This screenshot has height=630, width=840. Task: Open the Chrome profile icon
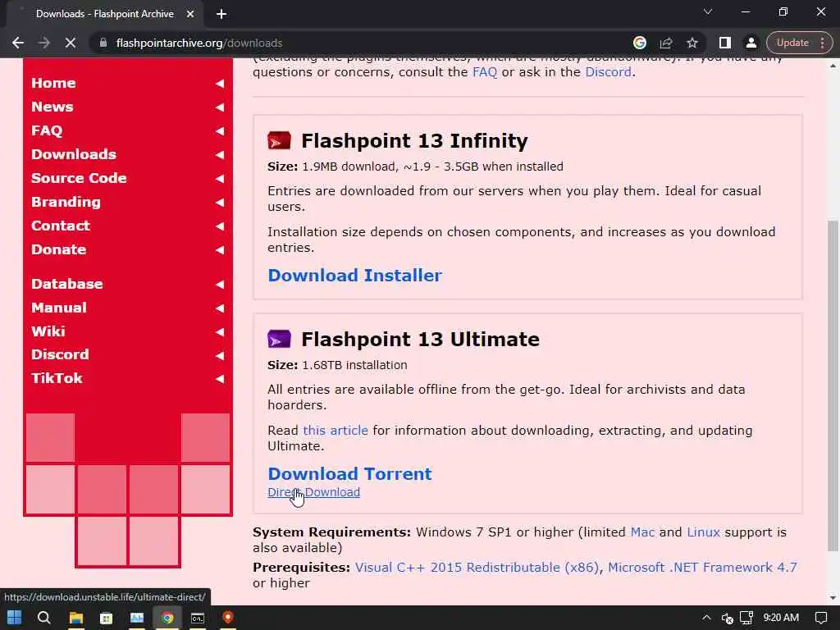click(x=751, y=43)
